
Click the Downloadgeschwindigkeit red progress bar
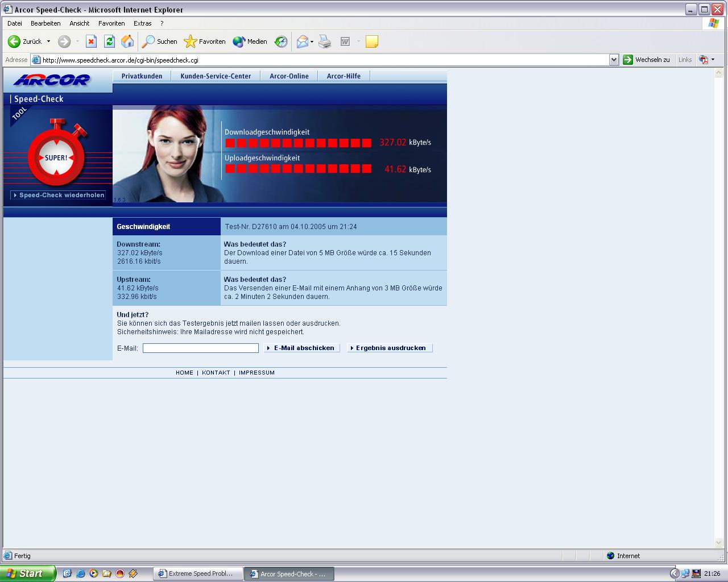[299, 143]
